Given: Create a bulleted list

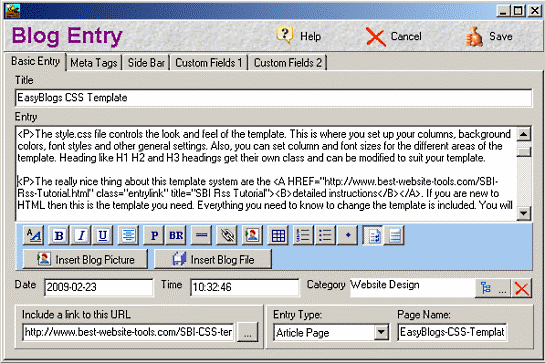Looking at the screenshot, I should [x=325, y=235].
